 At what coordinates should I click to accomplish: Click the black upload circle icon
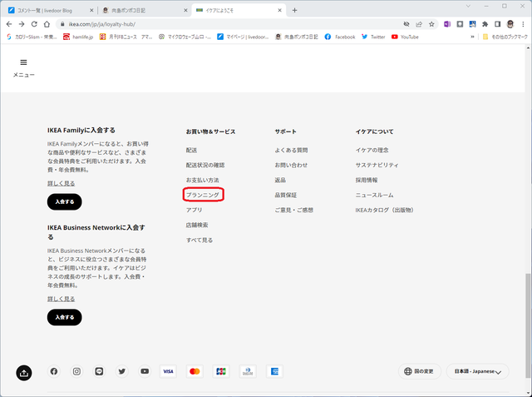pyautogui.click(x=24, y=373)
